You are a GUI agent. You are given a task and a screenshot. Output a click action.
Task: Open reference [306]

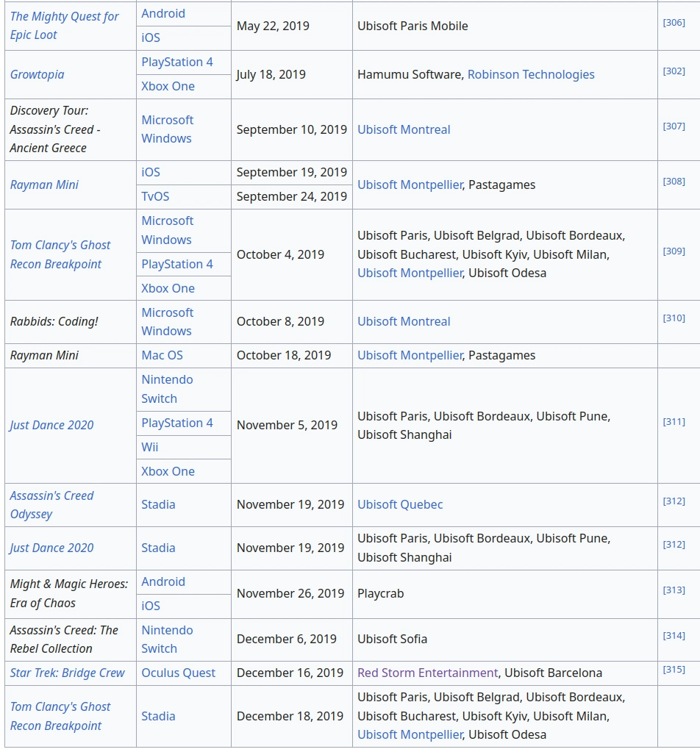[x=674, y=23]
